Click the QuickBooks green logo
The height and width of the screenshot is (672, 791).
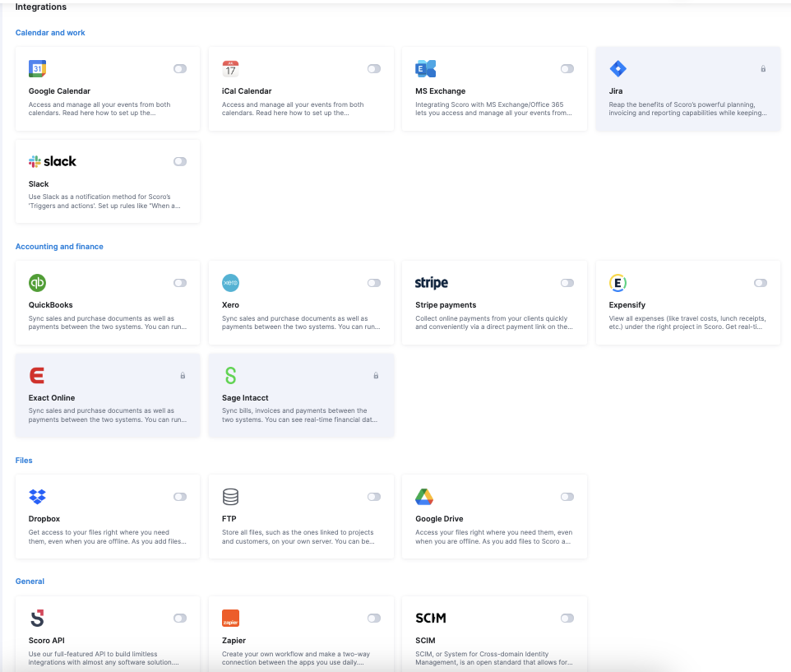point(37,282)
